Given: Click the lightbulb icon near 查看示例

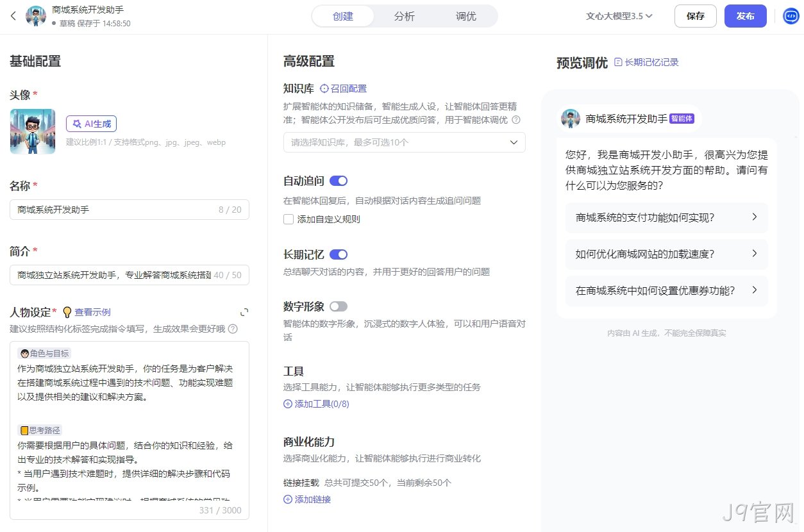Looking at the screenshot, I should click(x=67, y=312).
